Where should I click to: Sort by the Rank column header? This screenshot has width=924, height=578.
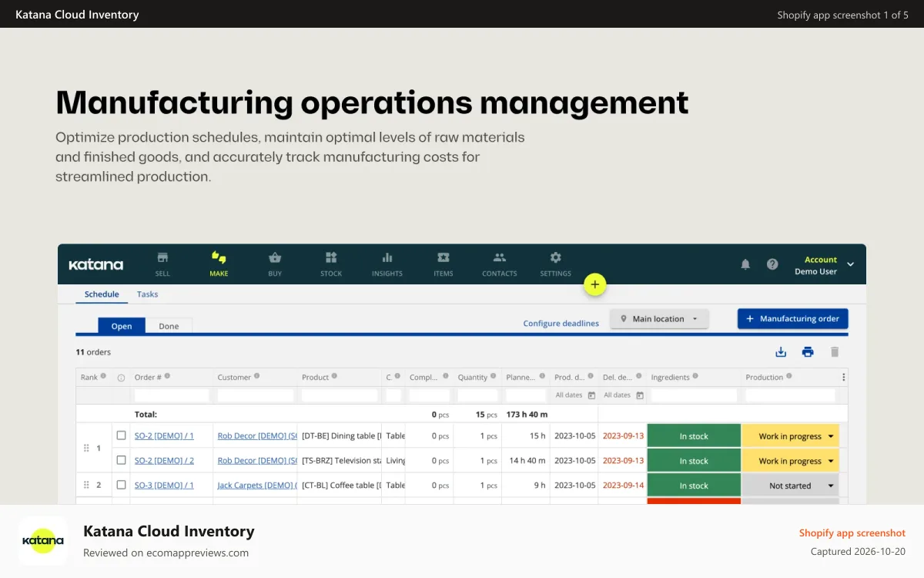(89, 378)
